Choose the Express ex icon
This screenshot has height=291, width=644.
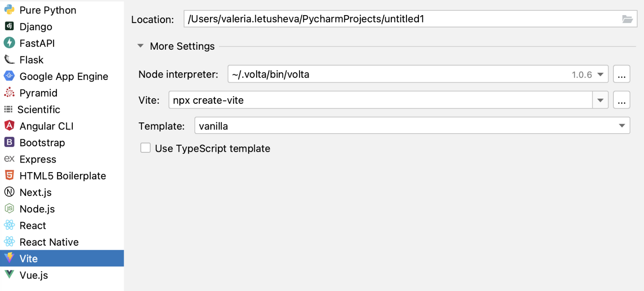coord(9,159)
